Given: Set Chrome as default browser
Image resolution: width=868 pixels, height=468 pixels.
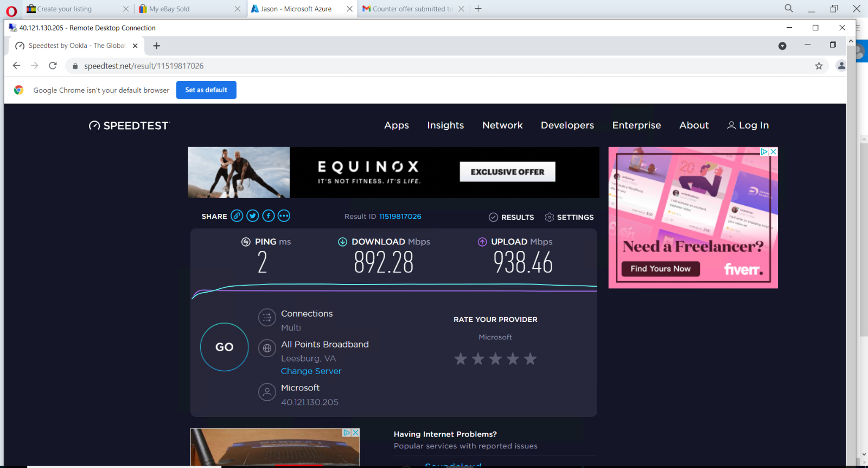Looking at the screenshot, I should coord(206,90).
